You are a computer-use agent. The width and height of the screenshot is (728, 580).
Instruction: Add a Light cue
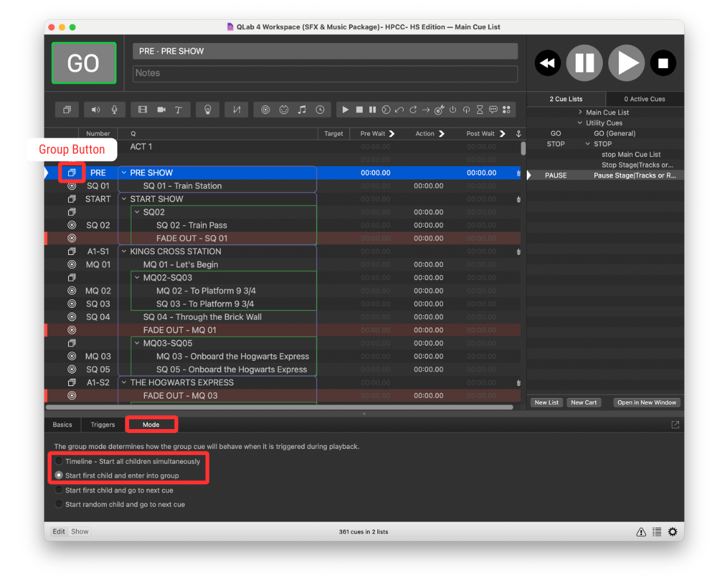[208, 109]
